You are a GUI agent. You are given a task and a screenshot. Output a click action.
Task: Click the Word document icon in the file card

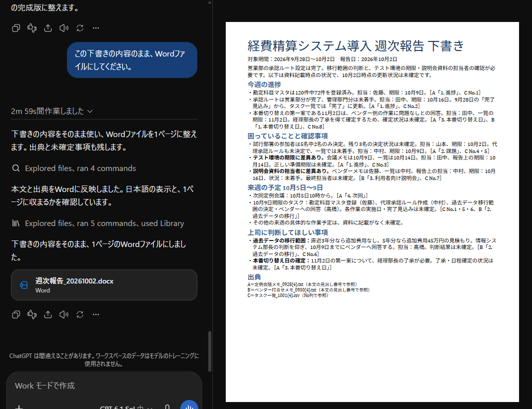tap(24, 285)
